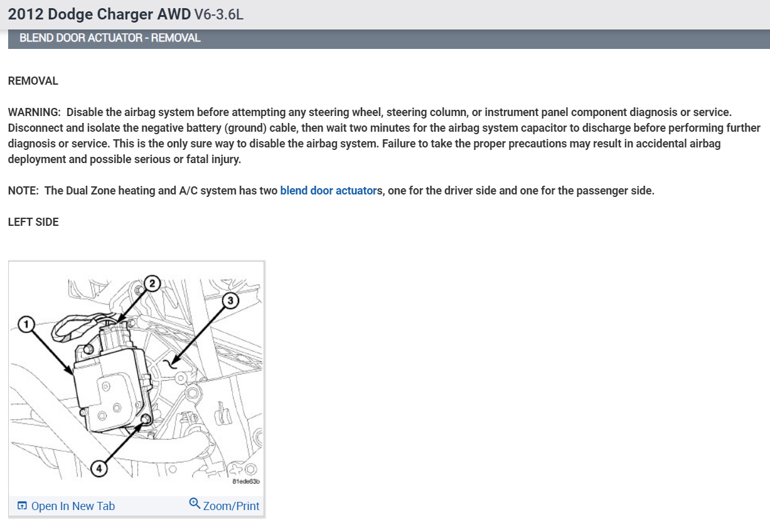Click the 81ede63b figure code
Viewport: 770px width, 532px height.
246,482
